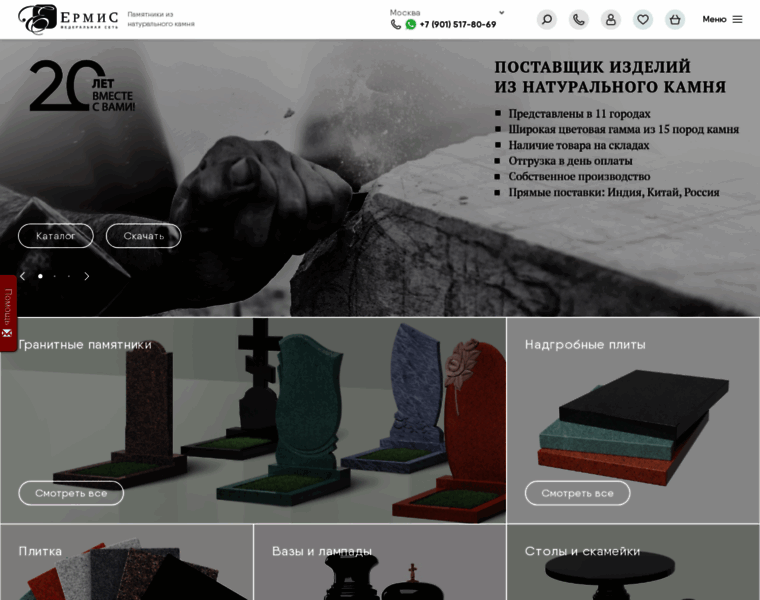Open the shopping basket icon
760x600 pixels.
tap(675, 19)
